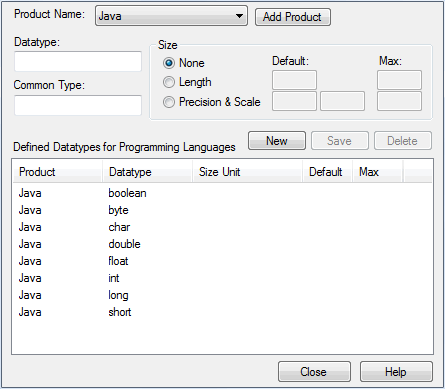Sort by the Product column header
445x389 pixels.
(57, 172)
